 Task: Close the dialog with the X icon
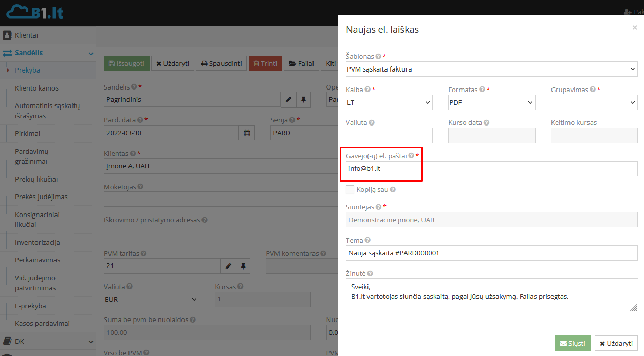pos(634,28)
